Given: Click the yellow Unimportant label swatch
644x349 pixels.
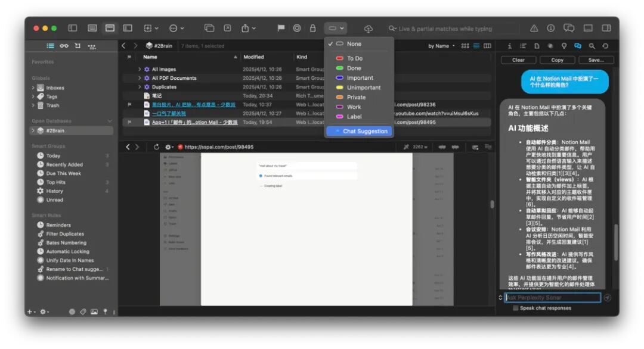Looking at the screenshot, I should [340, 88].
